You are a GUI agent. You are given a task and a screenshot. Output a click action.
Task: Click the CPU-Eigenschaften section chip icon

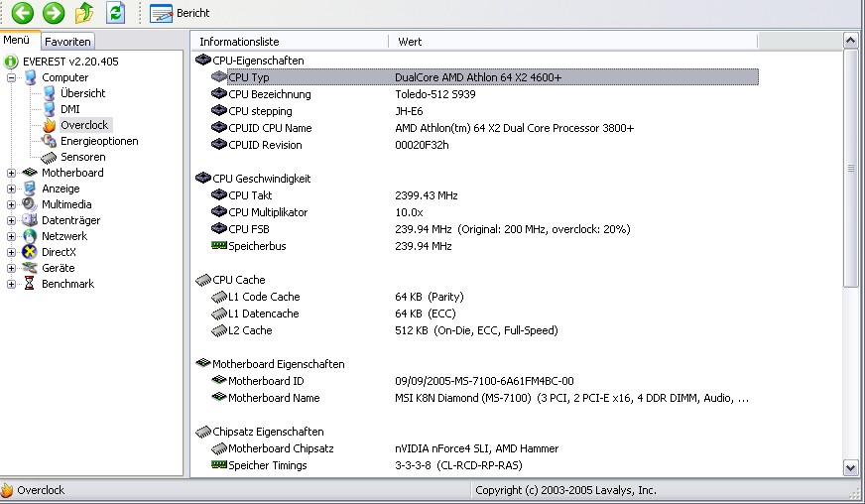[x=203, y=60]
